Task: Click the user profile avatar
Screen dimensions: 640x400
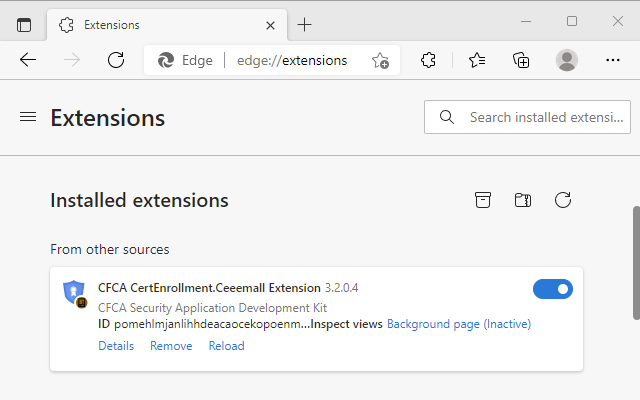Action: 567,60
